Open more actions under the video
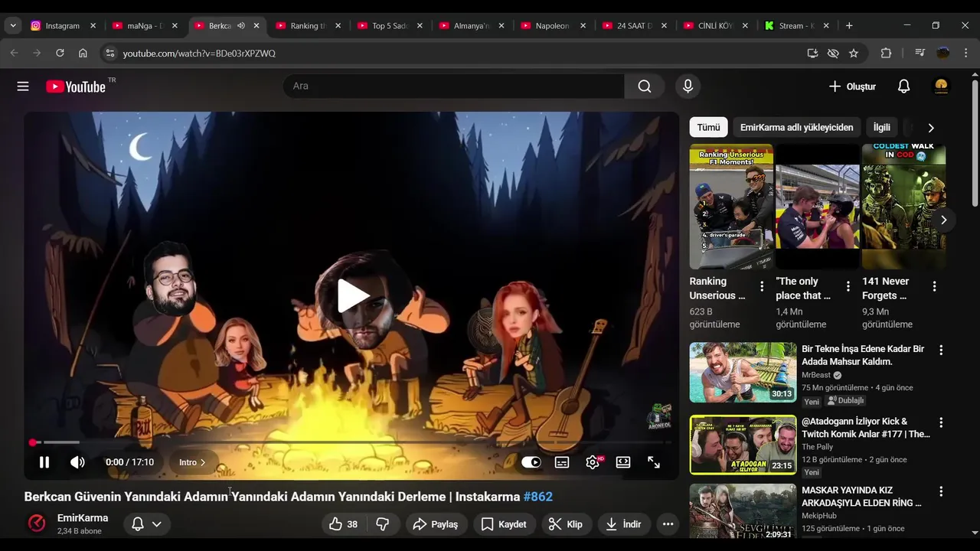 coord(668,524)
